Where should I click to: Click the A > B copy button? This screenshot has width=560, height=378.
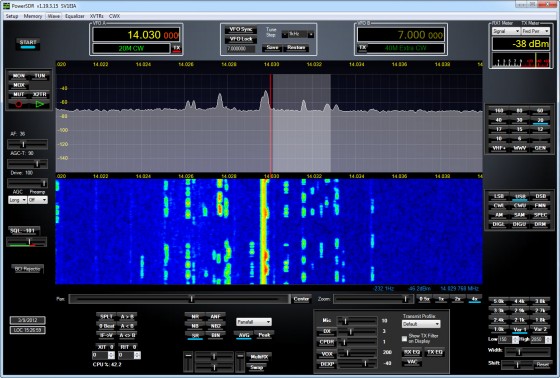click(127, 317)
